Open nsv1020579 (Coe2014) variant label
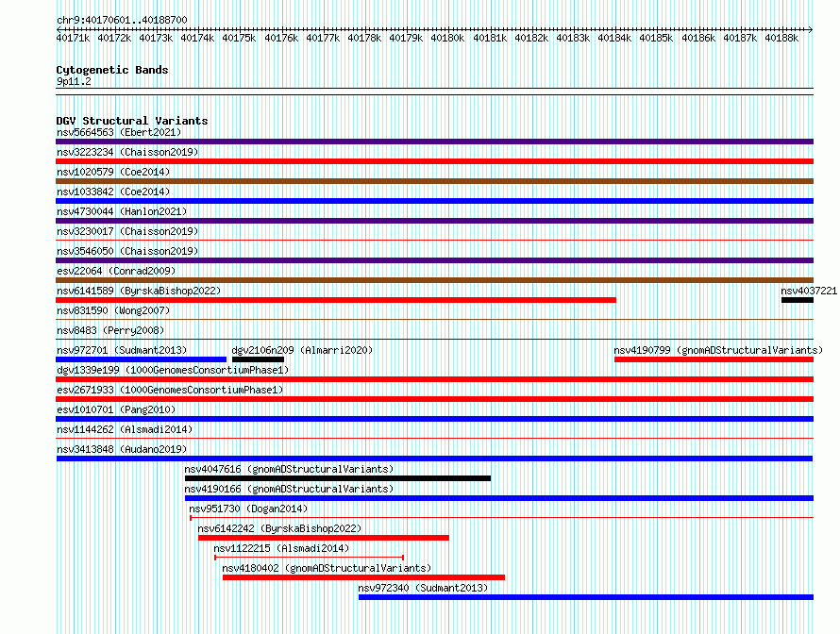Screen dimensions: 840x634 click(x=113, y=172)
